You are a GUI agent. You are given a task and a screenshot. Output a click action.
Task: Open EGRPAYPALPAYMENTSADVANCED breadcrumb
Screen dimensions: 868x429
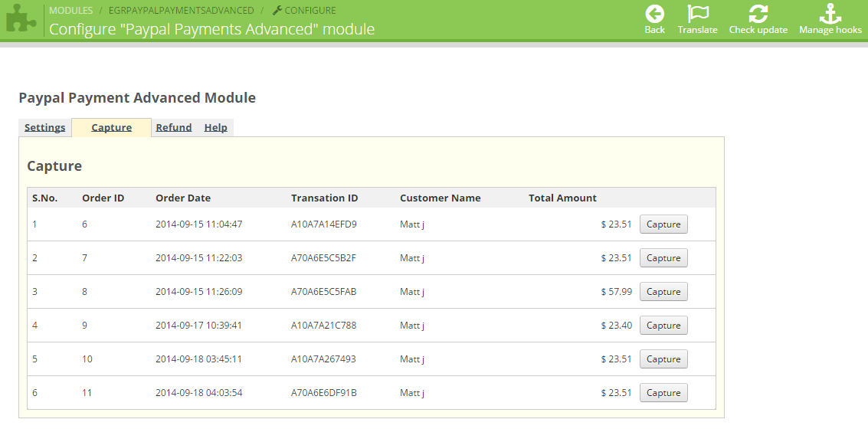[x=181, y=11]
